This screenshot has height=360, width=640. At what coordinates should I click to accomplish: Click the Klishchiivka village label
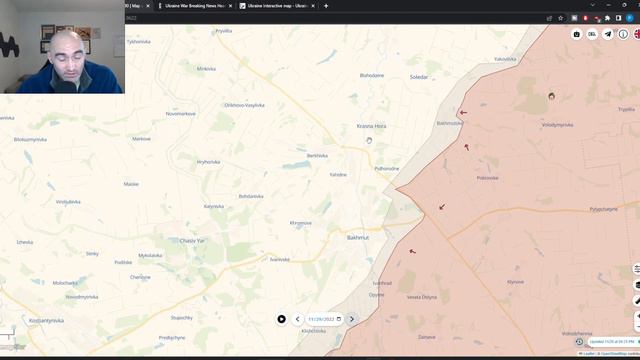(313, 331)
